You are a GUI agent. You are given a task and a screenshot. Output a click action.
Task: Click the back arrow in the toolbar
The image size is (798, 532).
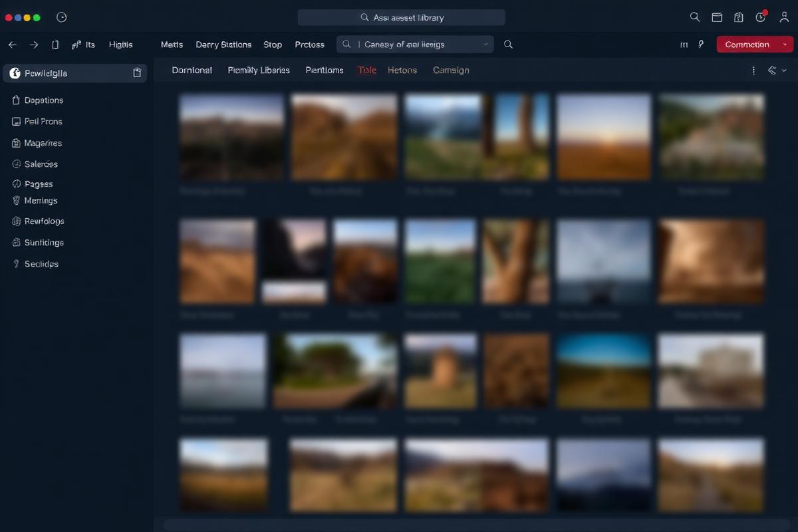coord(12,45)
